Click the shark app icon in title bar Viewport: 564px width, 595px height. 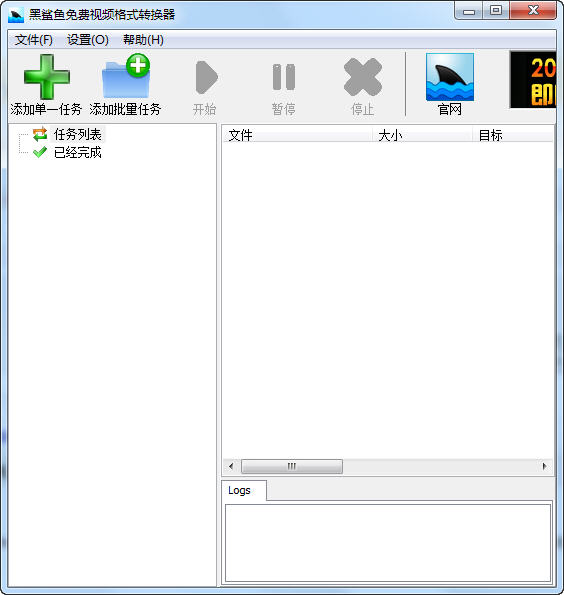[x=16, y=15]
